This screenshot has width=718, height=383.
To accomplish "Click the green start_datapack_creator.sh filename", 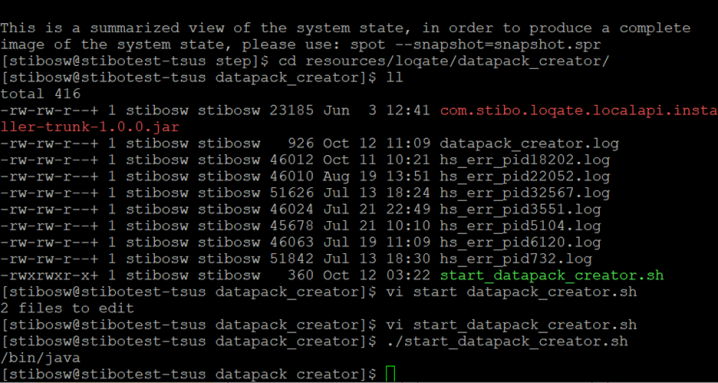I will coord(552,276).
